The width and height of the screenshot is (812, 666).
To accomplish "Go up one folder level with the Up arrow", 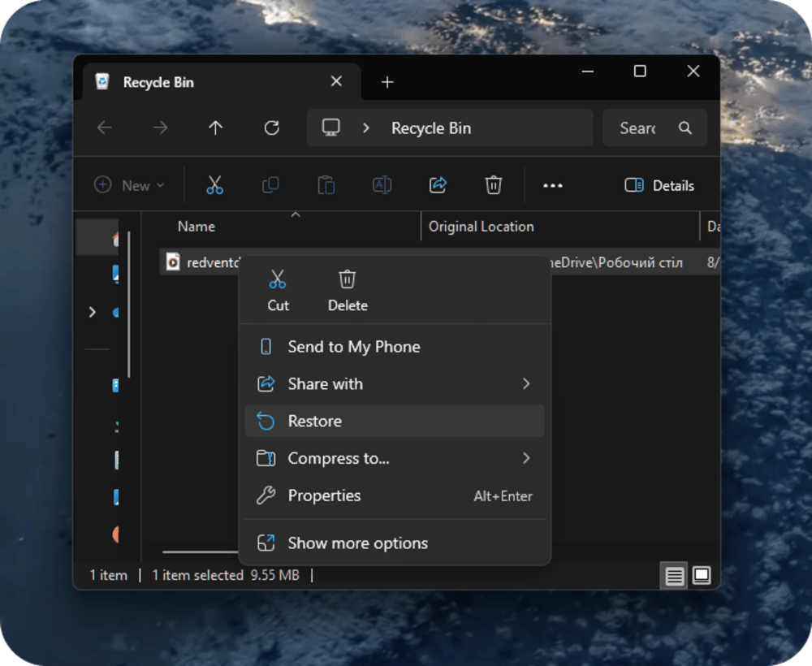I will 215,128.
